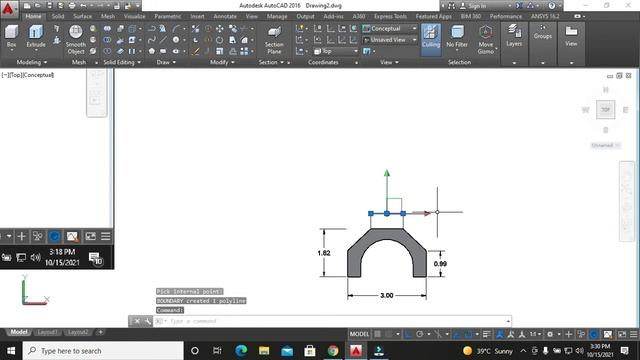Expand the Draw panel
The height and width of the screenshot is (360, 640).
coord(166,62)
